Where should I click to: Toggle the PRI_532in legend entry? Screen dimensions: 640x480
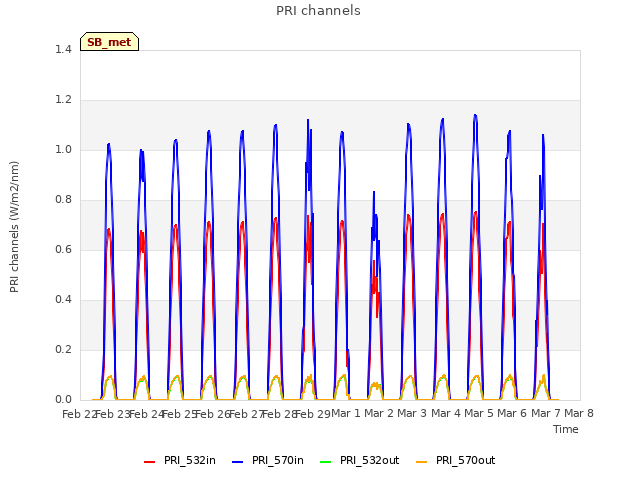(180, 461)
